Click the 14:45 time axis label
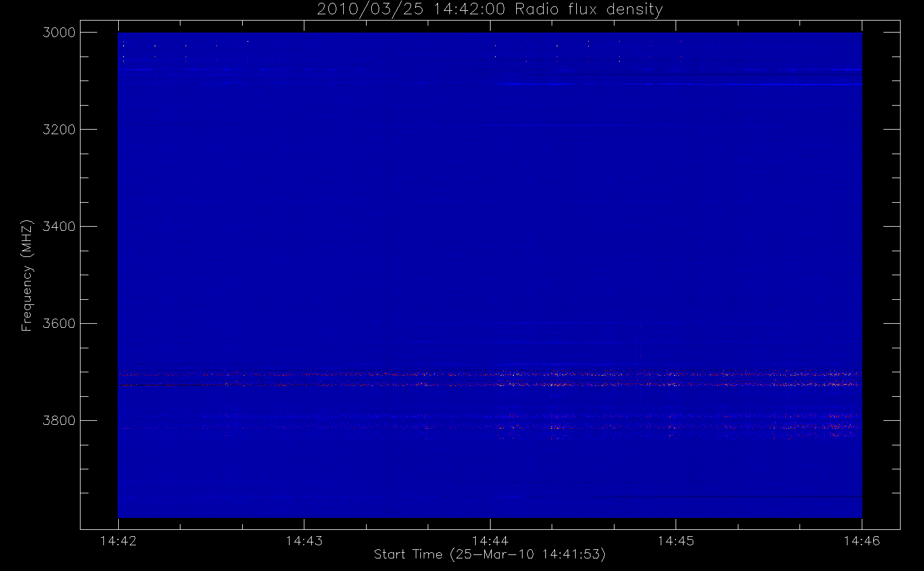The image size is (924, 571). (676, 541)
